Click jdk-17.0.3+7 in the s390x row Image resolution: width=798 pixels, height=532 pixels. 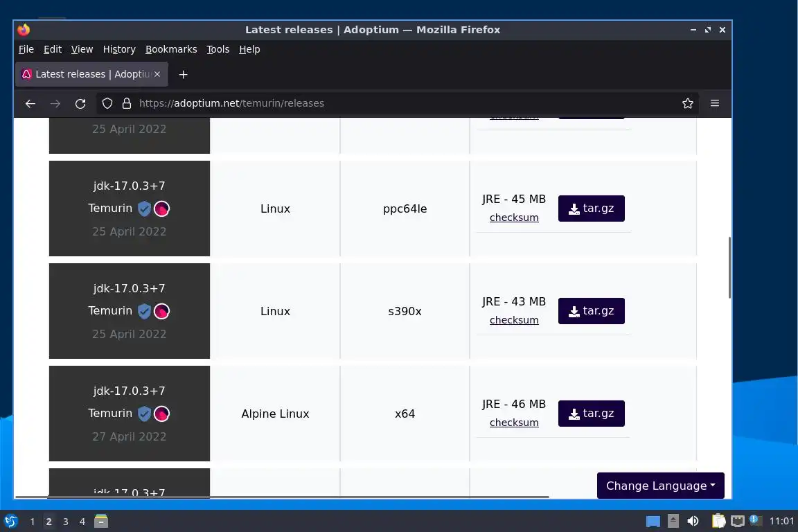click(130, 289)
